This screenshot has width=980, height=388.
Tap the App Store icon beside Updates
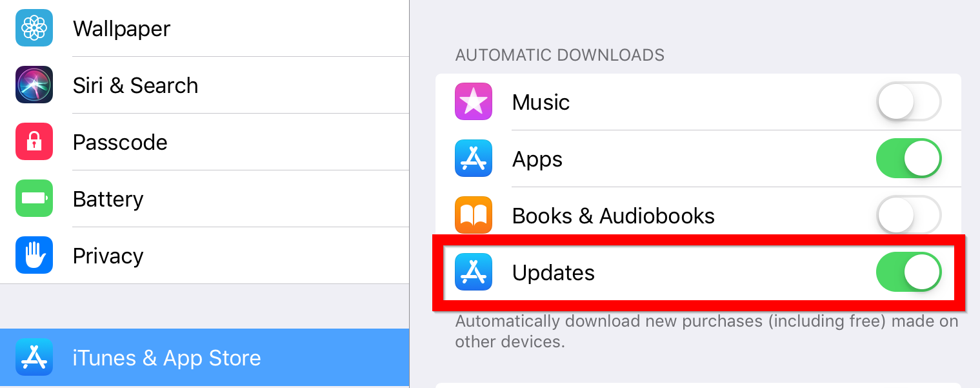pyautogui.click(x=474, y=272)
